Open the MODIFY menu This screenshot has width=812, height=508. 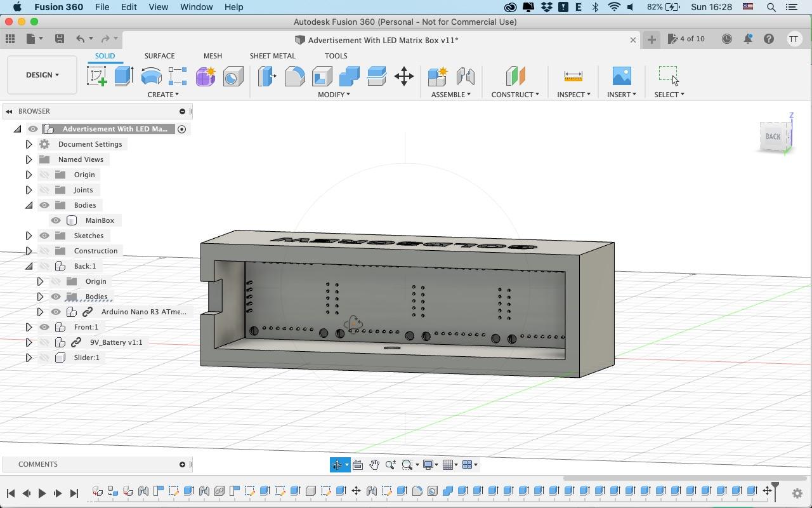334,95
